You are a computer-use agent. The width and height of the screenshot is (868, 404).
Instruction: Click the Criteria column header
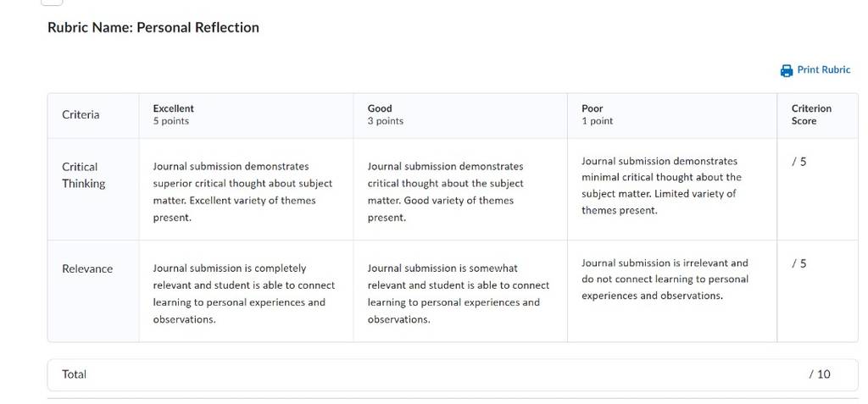(x=81, y=114)
